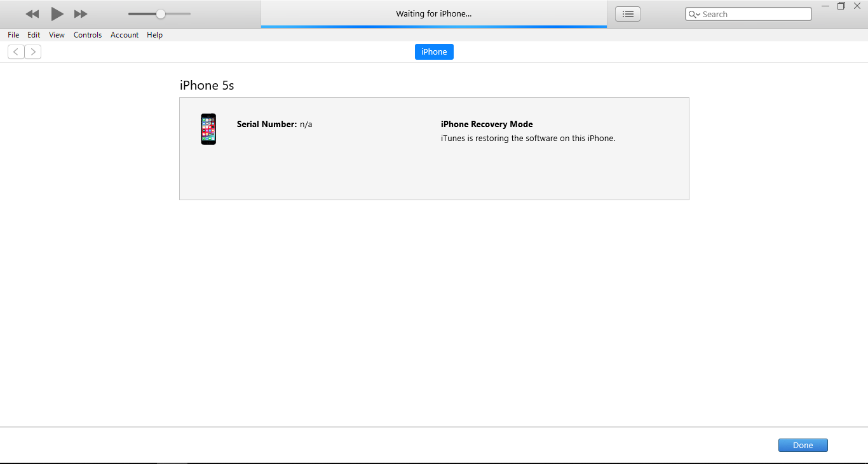Viewport: 868px width, 464px height.
Task: Click the blue restore progress bar
Action: (x=434, y=27)
